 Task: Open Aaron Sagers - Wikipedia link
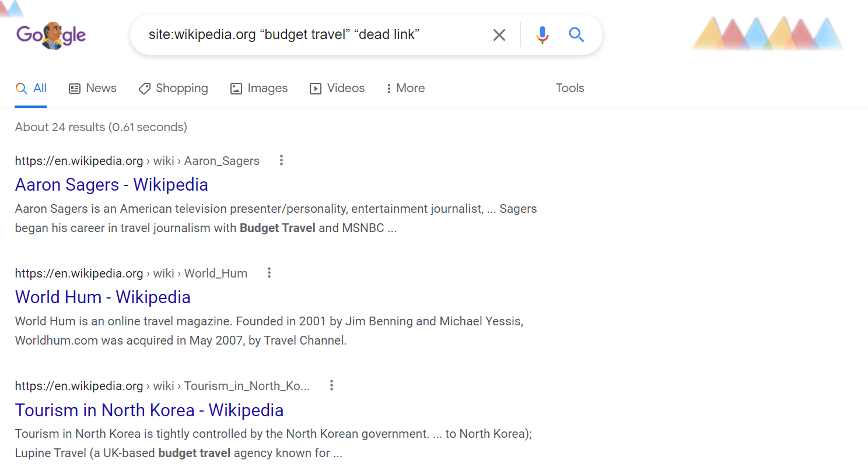click(x=111, y=185)
